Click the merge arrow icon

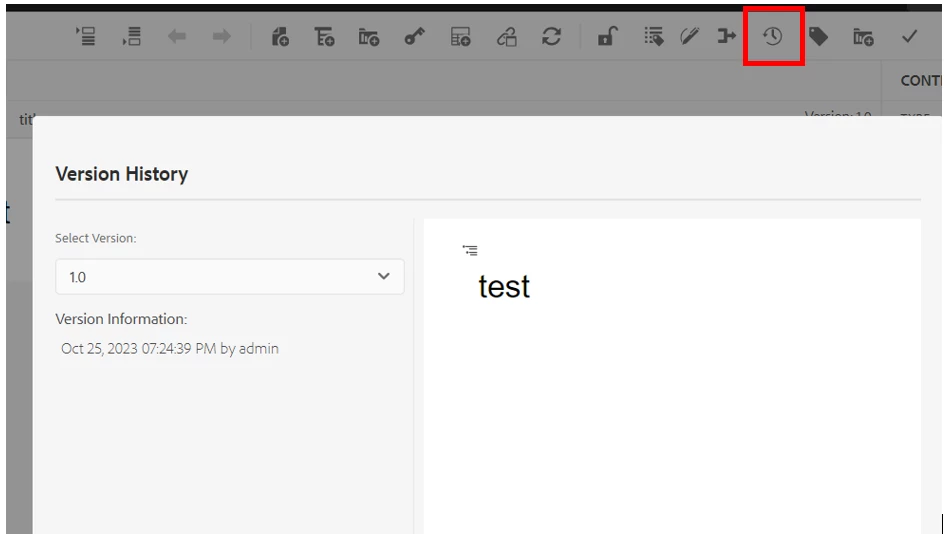pos(726,37)
